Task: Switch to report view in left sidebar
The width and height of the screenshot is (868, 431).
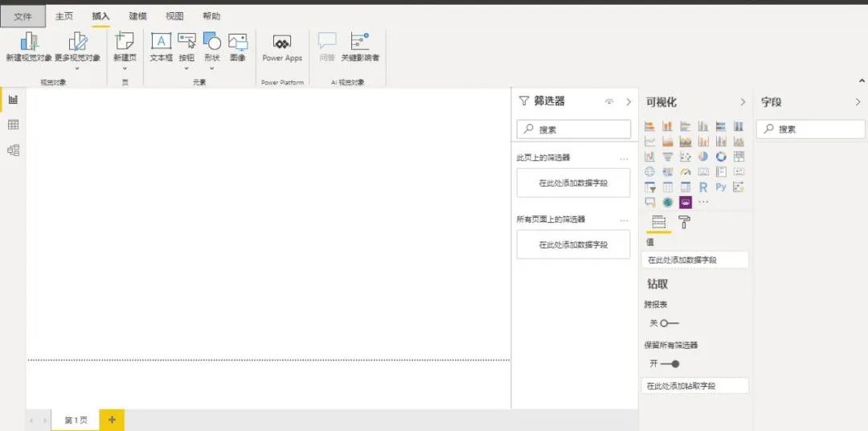Action: tap(14, 100)
